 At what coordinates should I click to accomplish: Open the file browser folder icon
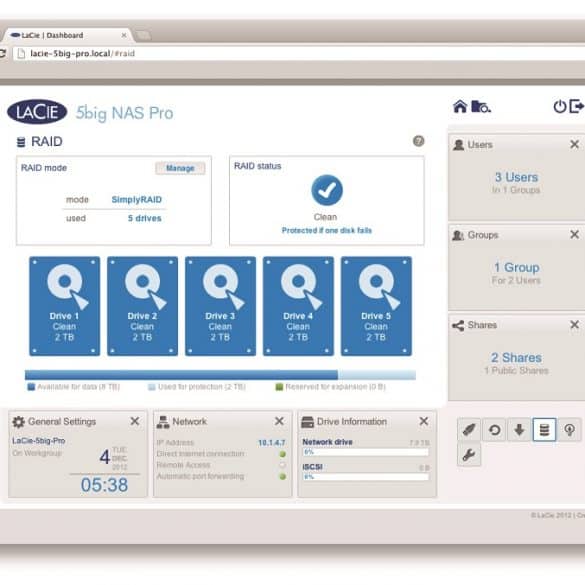(x=481, y=107)
